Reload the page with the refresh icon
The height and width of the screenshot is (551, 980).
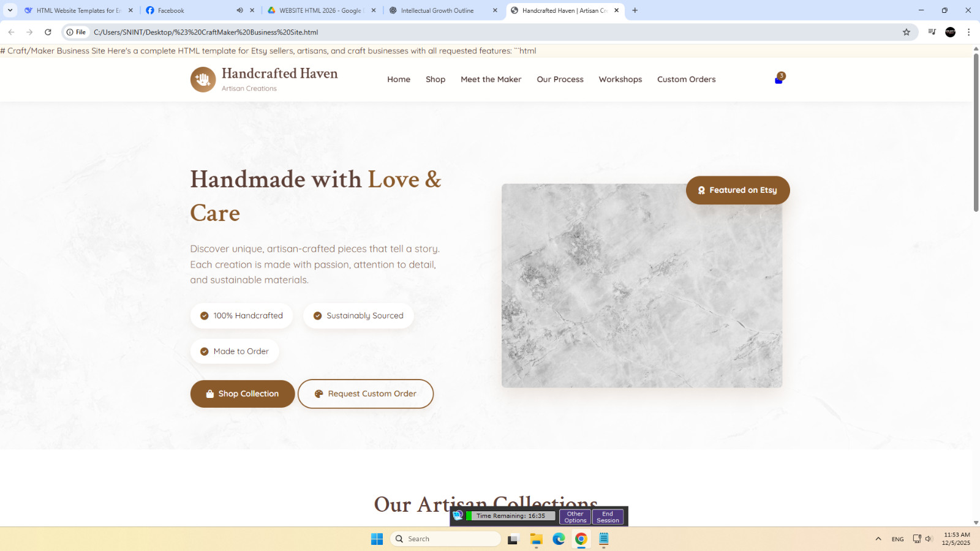click(48, 32)
